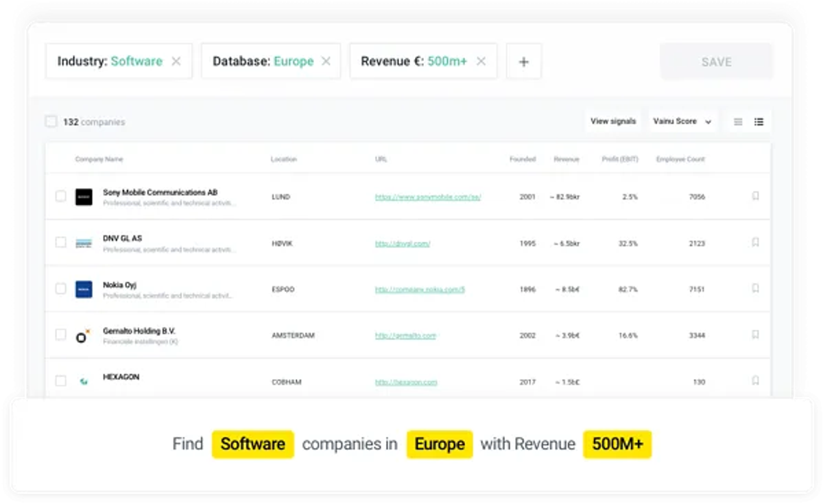Click the yellow 500M+ highlight tag

(x=617, y=444)
